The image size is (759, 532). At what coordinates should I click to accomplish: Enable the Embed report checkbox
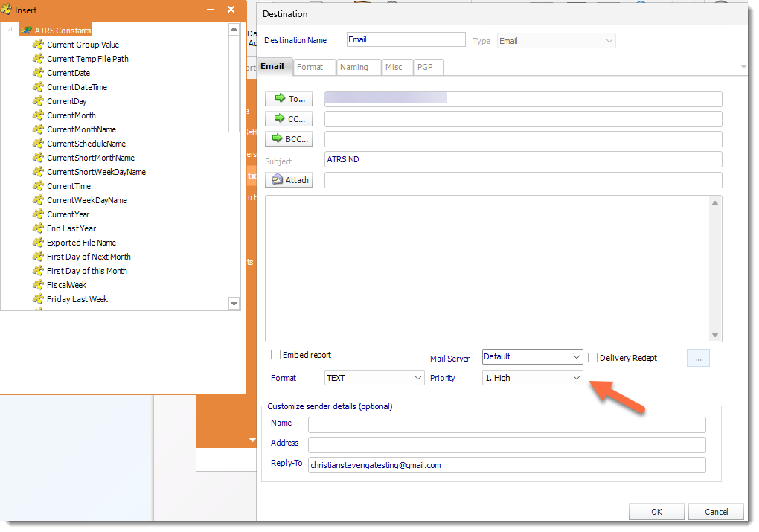tap(276, 356)
